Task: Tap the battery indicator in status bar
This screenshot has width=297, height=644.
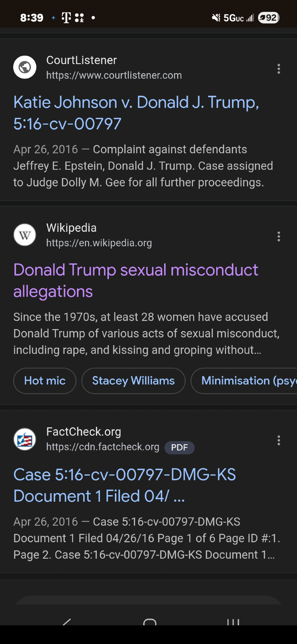Action: click(269, 18)
